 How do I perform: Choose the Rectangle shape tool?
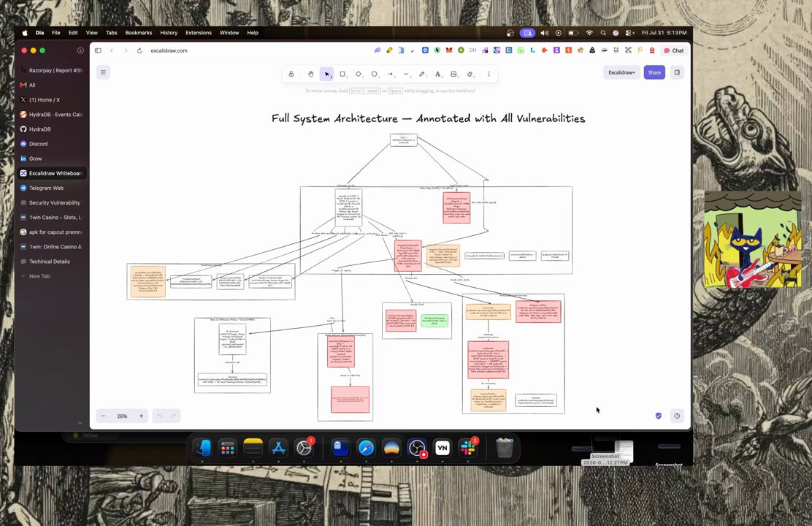coord(342,74)
